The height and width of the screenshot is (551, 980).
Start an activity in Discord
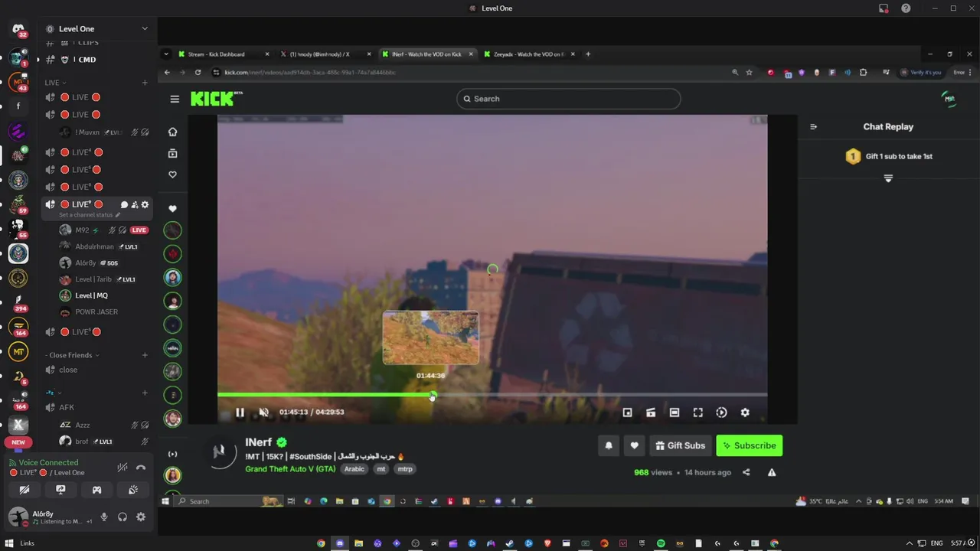point(96,490)
